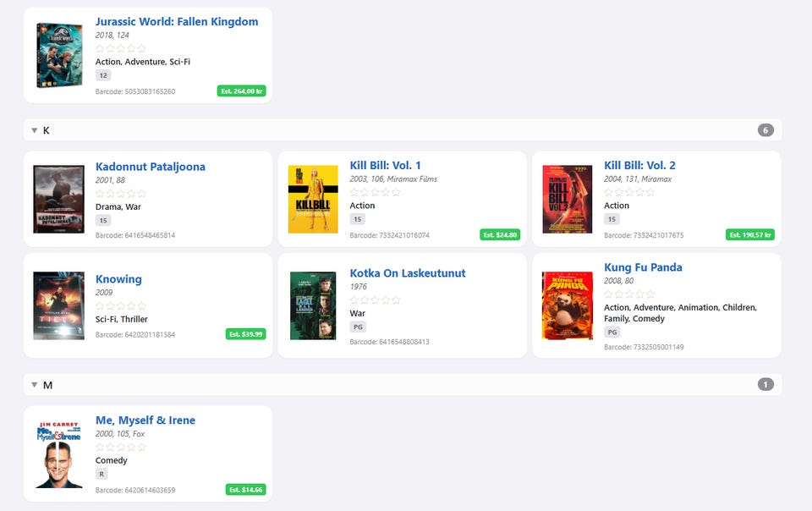812x511 pixels.
Task: Click the Est. 264,00 kr price badge
Action: coord(241,91)
